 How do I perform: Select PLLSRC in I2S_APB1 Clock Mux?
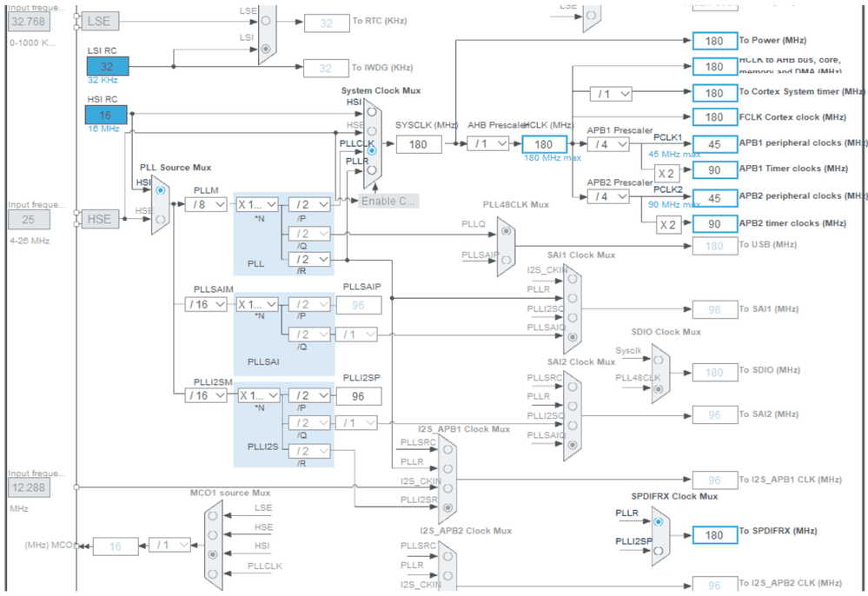pyautogui.click(x=447, y=449)
